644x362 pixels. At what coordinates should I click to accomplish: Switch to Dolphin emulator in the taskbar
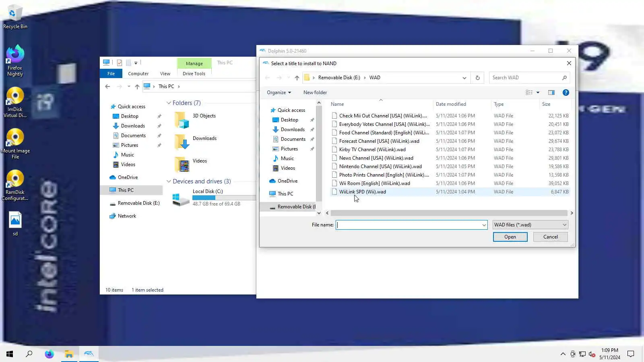(89, 354)
